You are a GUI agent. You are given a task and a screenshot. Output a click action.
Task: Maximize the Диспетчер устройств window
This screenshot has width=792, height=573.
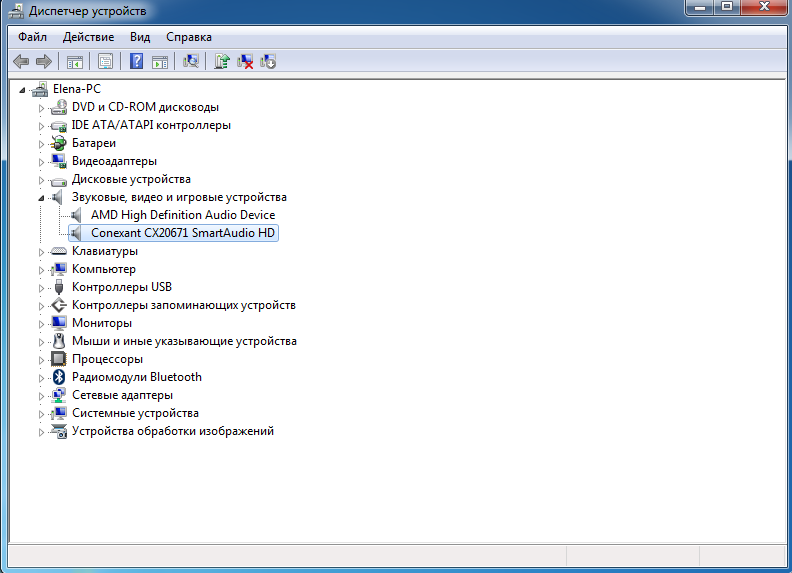727,7
